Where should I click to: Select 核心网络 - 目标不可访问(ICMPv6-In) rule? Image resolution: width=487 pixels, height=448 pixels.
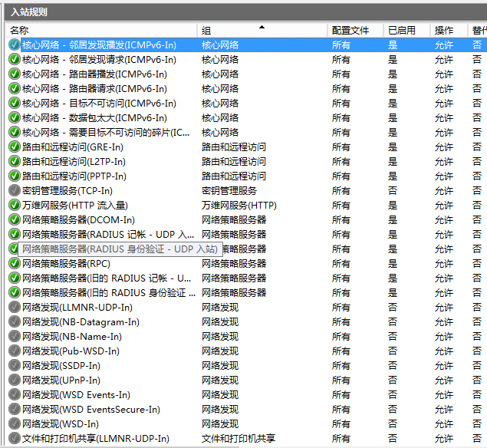[99, 103]
